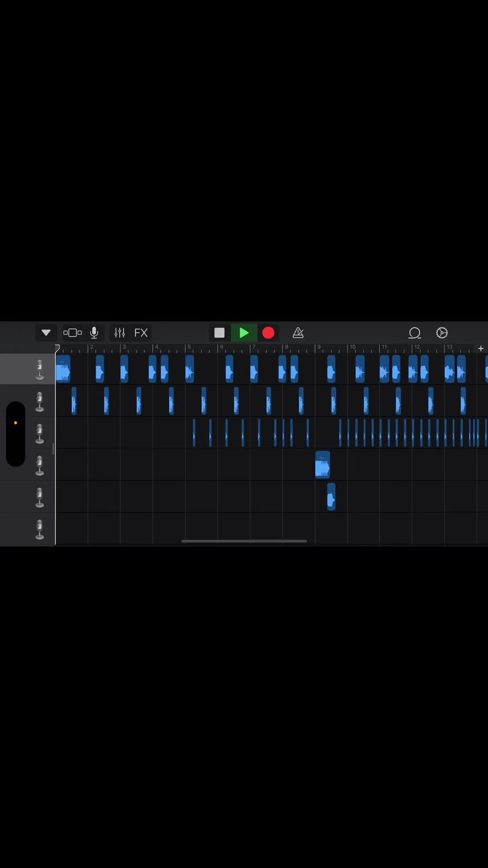Select the empty bottom track's microphone icon
Image resolution: width=488 pixels, height=868 pixels.
click(x=40, y=530)
